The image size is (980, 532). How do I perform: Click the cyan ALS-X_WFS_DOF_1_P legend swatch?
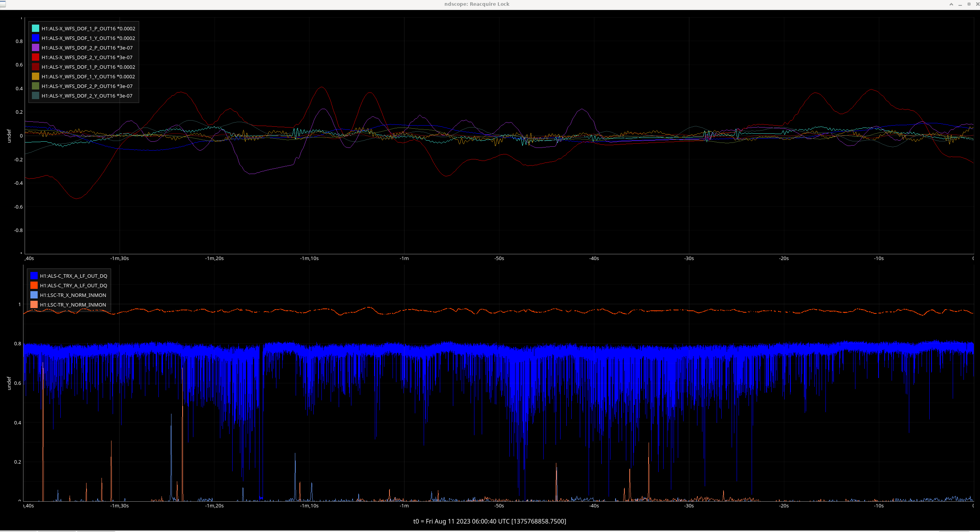pos(35,28)
